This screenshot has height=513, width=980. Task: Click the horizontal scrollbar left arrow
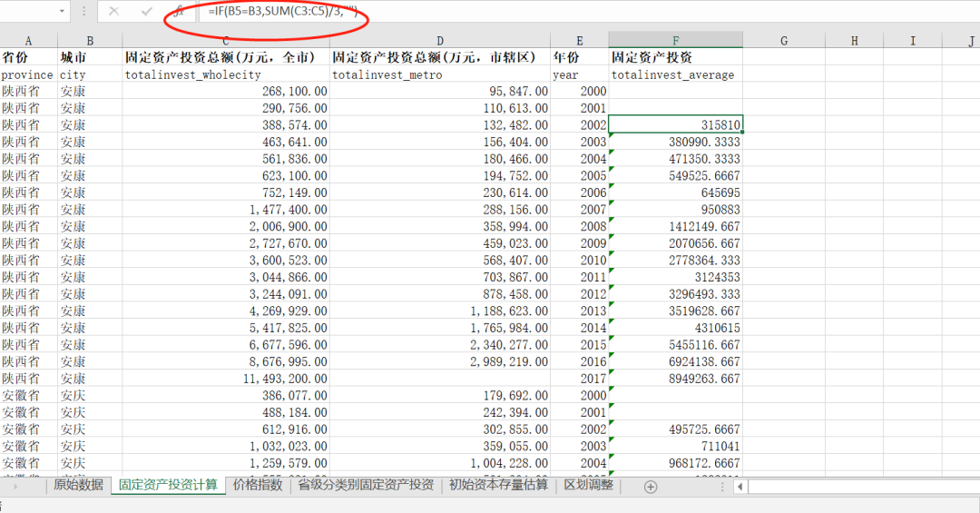pos(740,487)
